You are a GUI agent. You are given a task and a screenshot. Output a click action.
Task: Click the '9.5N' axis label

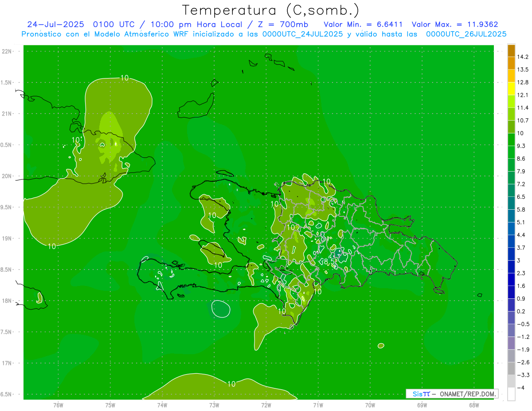tap(7, 207)
